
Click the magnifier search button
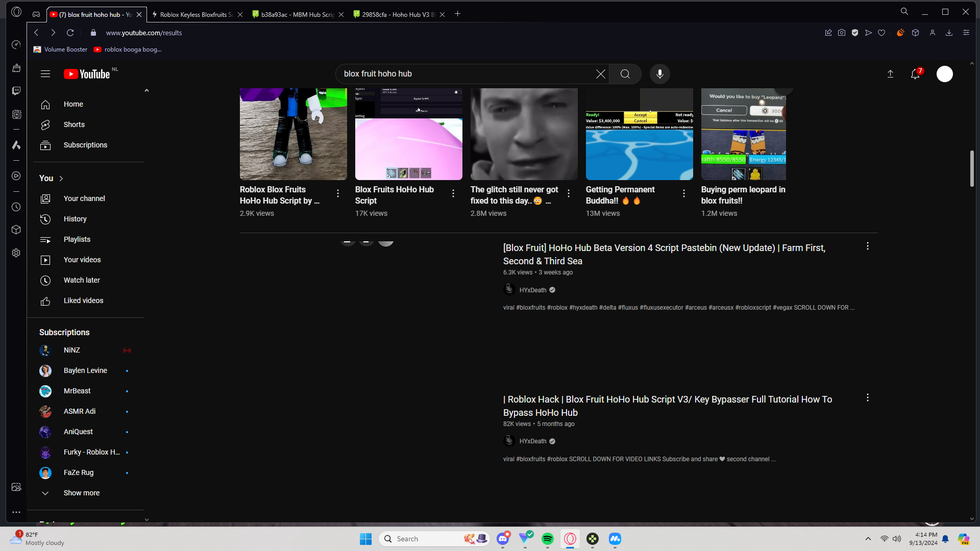(625, 74)
